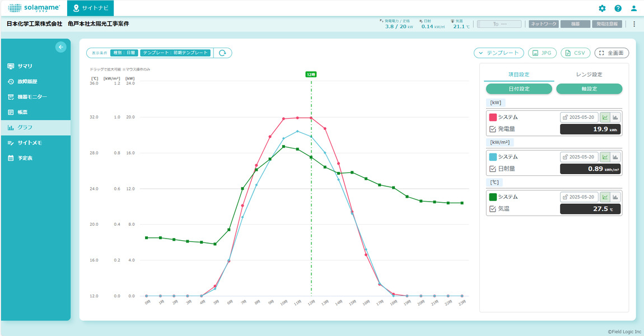Collapse sidebar with the back arrow
The height and width of the screenshot is (336, 644).
click(60, 48)
